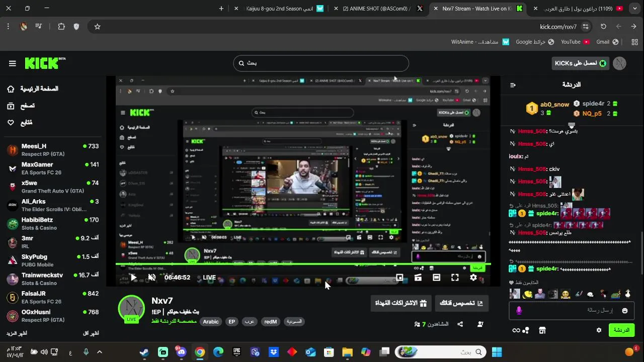Open SkyPubg channel in sidebar
The image size is (644, 362).
[53, 260]
